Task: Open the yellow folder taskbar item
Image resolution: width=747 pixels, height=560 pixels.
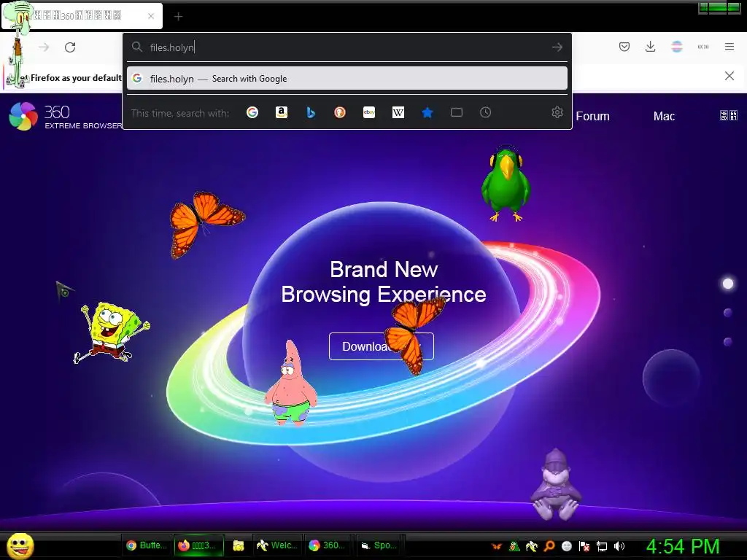Action: (239, 545)
